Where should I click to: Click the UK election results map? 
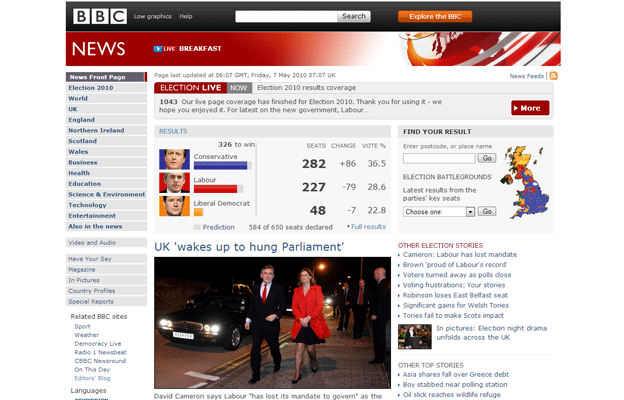(526, 180)
